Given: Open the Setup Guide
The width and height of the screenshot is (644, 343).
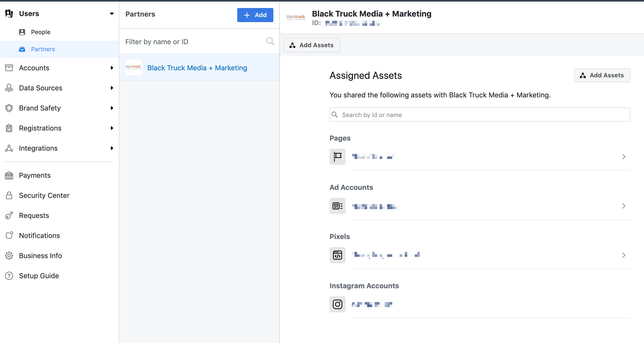Looking at the screenshot, I should (39, 276).
